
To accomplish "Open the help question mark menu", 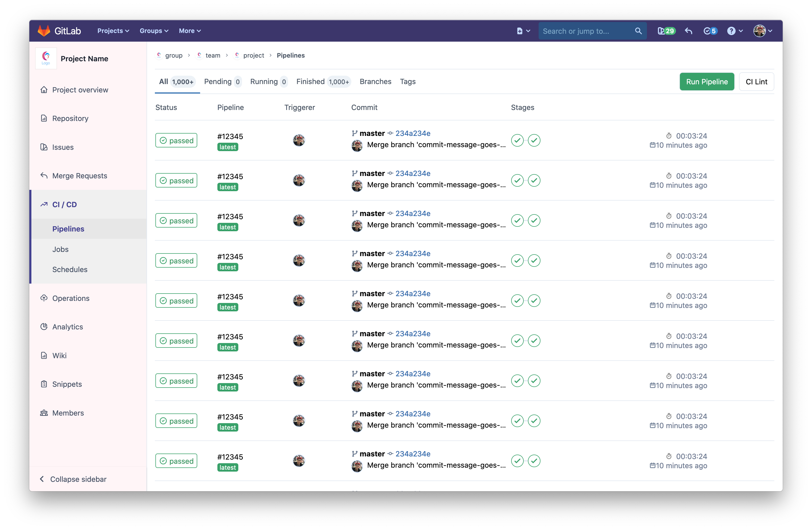I will [x=735, y=31].
